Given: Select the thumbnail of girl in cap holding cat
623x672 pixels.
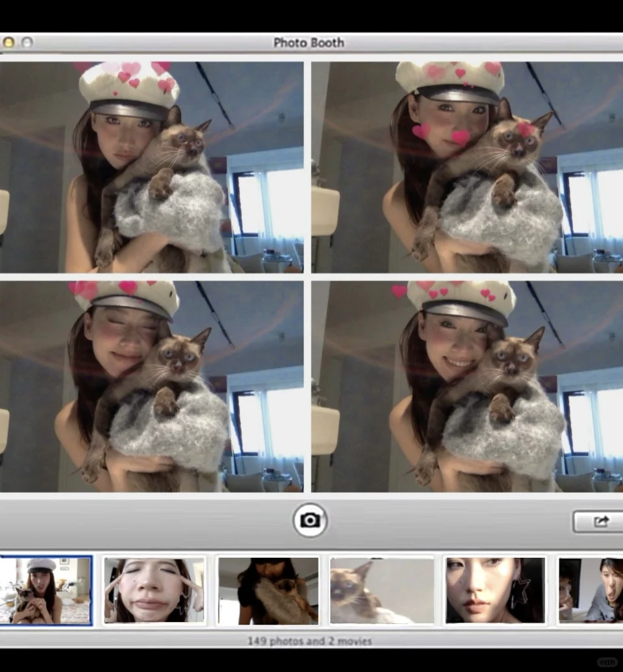Looking at the screenshot, I should (x=45, y=590).
